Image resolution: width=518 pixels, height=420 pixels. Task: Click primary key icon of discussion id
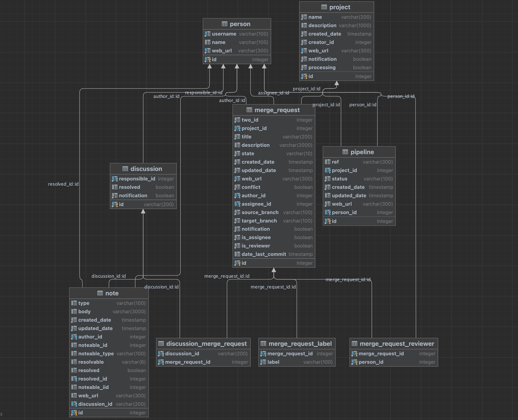[115, 204]
